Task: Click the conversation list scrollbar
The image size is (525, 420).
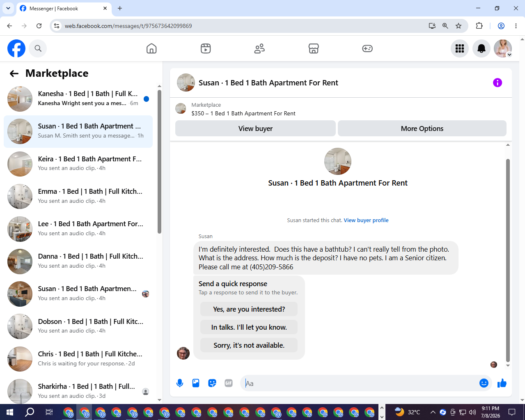Action: point(159,161)
